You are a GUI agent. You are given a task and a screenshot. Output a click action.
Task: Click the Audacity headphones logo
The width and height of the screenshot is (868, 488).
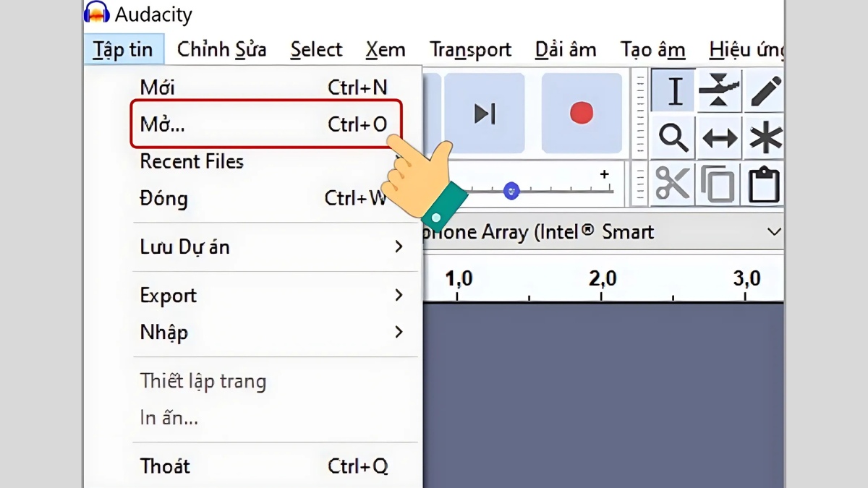tap(97, 12)
